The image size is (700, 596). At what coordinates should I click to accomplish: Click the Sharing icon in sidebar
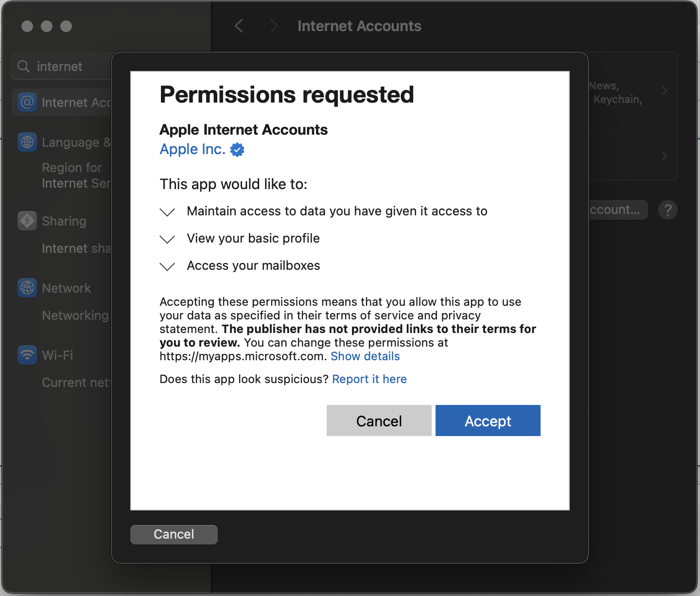point(27,221)
